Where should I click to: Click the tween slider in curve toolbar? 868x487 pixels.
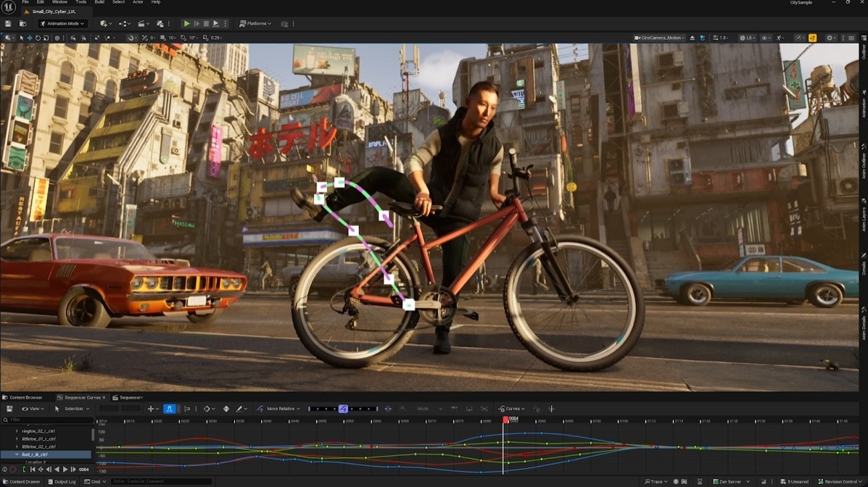tap(343, 409)
